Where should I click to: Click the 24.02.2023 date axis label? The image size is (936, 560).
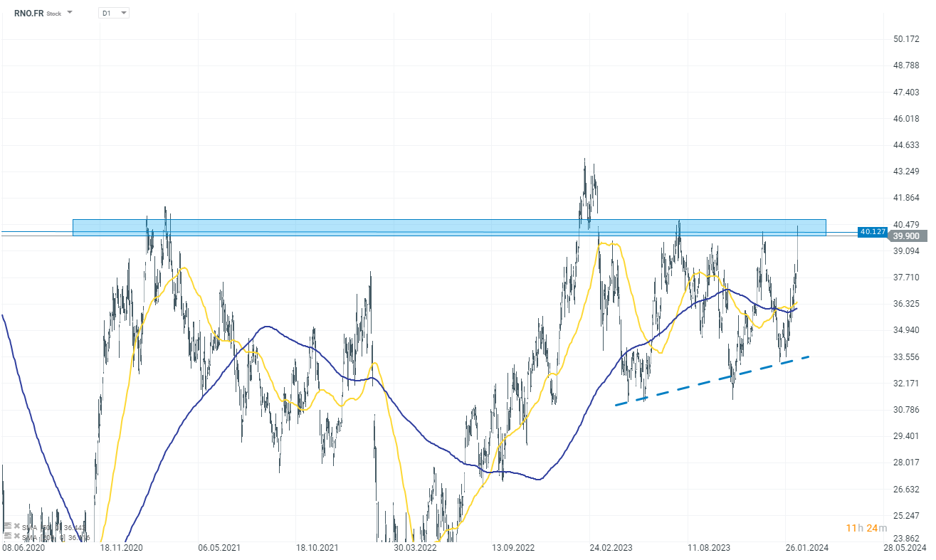point(611,548)
